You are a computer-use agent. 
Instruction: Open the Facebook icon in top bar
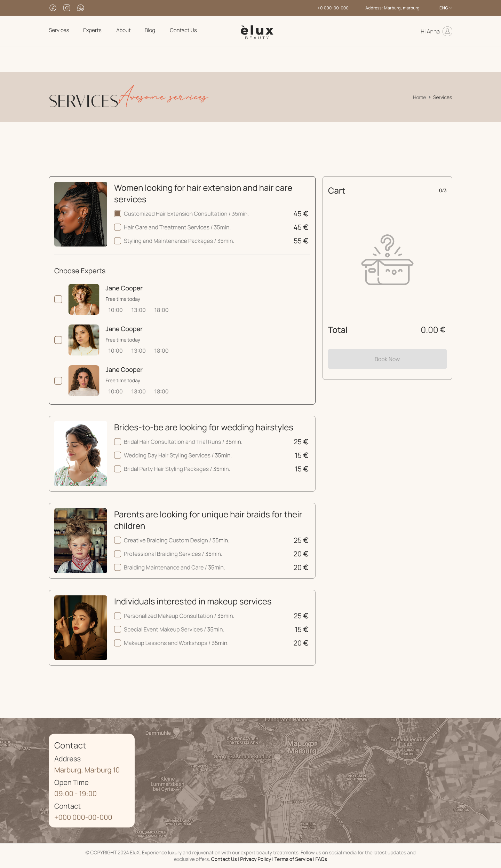[53, 8]
